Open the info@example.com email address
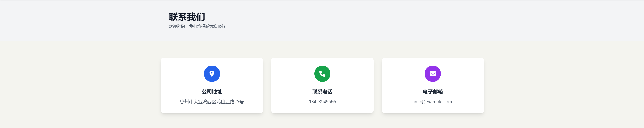Screen dimensions: 644x128 coord(433,102)
